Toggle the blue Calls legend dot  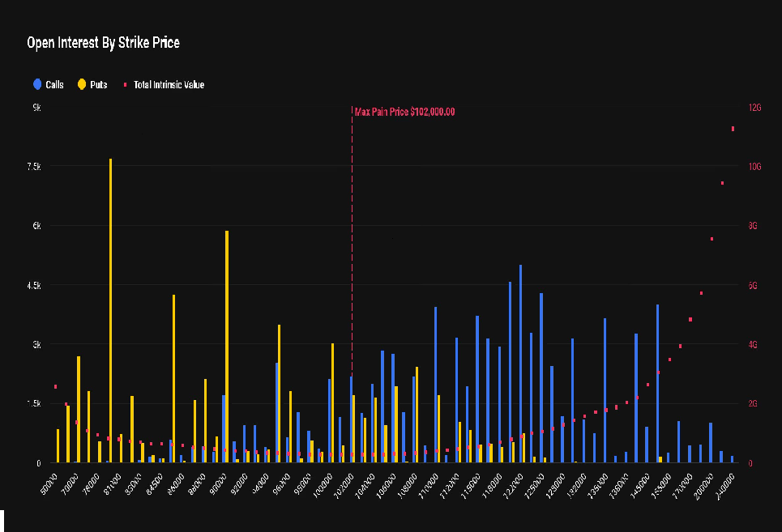click(x=37, y=84)
